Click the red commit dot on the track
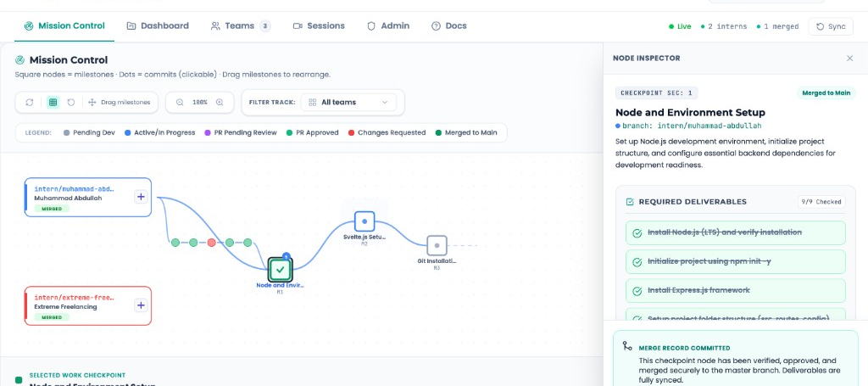868x386 pixels. (211, 243)
